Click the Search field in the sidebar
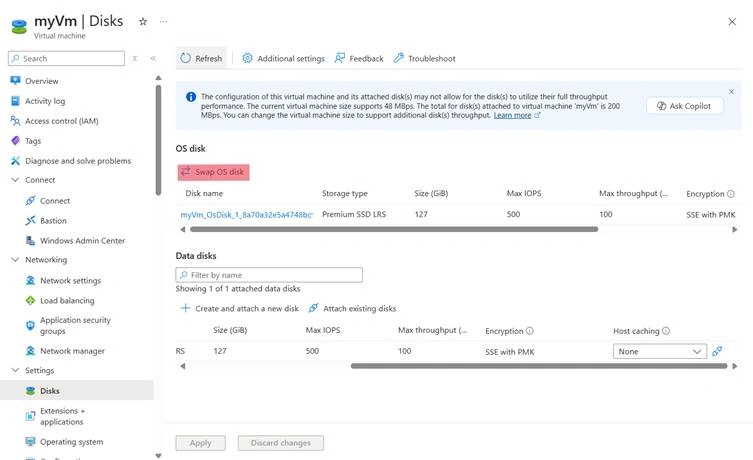 (x=66, y=59)
